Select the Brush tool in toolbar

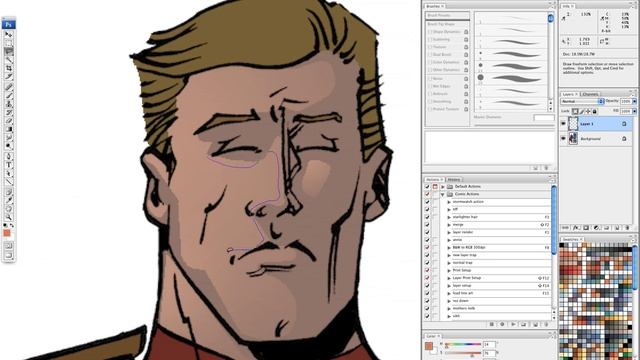coord(8,96)
